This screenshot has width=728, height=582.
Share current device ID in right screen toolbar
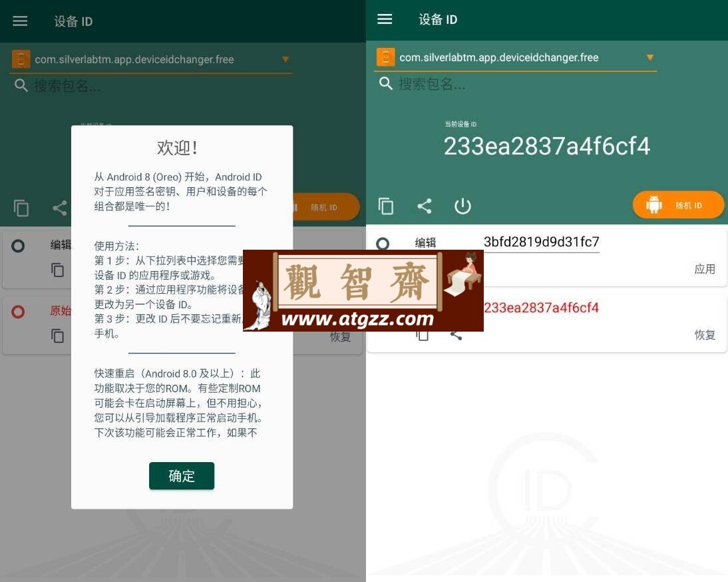point(425,206)
